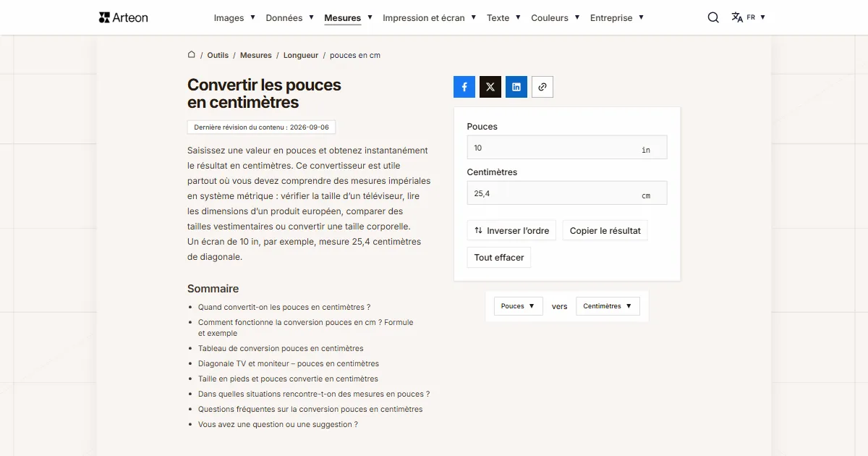Open the Images menu
This screenshot has height=456, width=868.
[x=234, y=17]
